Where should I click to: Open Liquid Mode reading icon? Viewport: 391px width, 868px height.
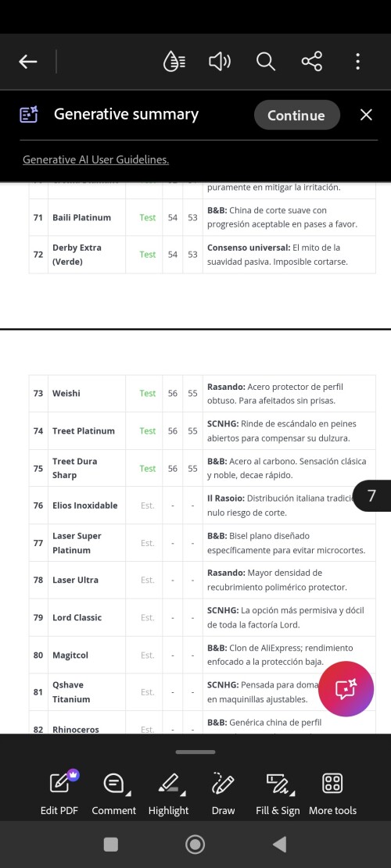174,62
